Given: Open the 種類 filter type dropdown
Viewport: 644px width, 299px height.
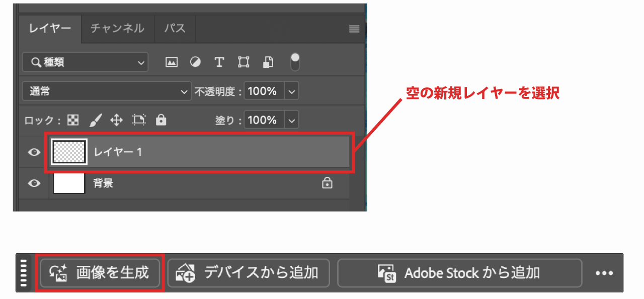Looking at the screenshot, I should pyautogui.click(x=85, y=62).
